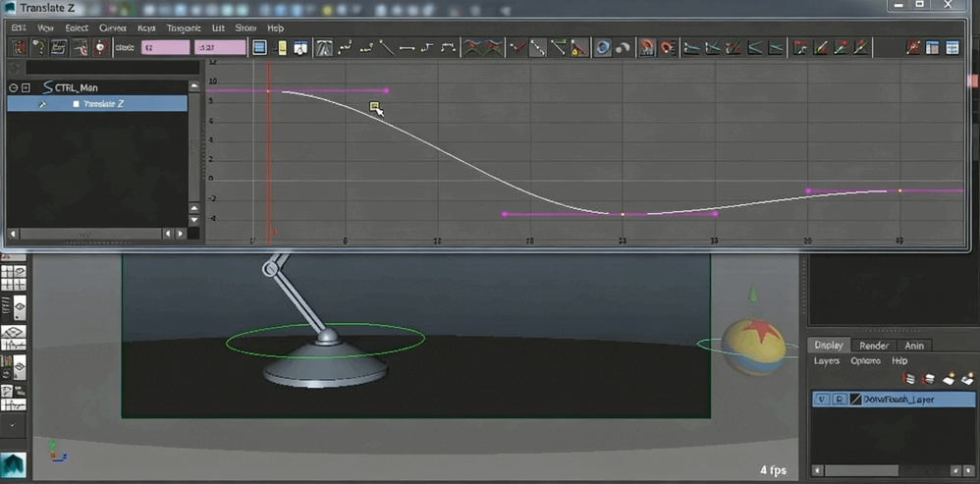Viewport: 980px width, 484px height.
Task: Toggle the display type box of DontTouch_Layer
Action: (x=839, y=400)
